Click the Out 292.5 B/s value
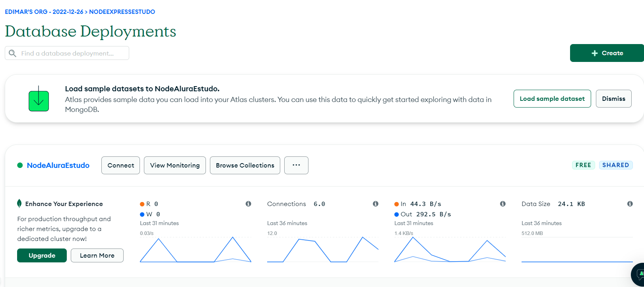 pyautogui.click(x=433, y=214)
